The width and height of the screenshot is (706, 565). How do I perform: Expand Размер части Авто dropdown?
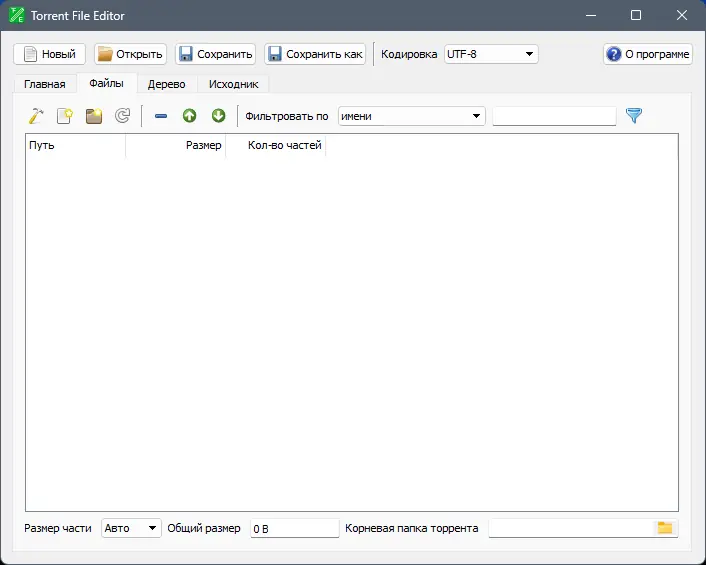click(x=131, y=528)
